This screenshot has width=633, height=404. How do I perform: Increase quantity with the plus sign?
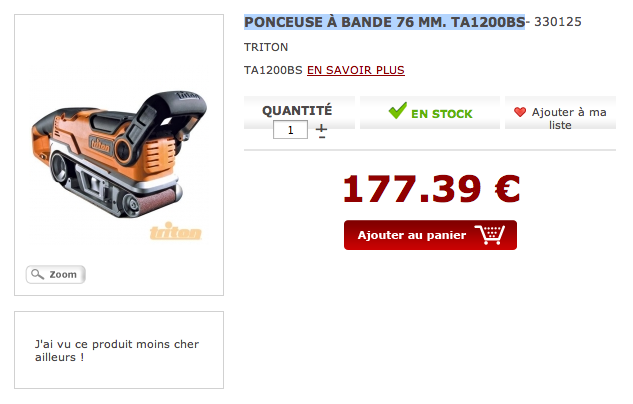(x=321, y=128)
